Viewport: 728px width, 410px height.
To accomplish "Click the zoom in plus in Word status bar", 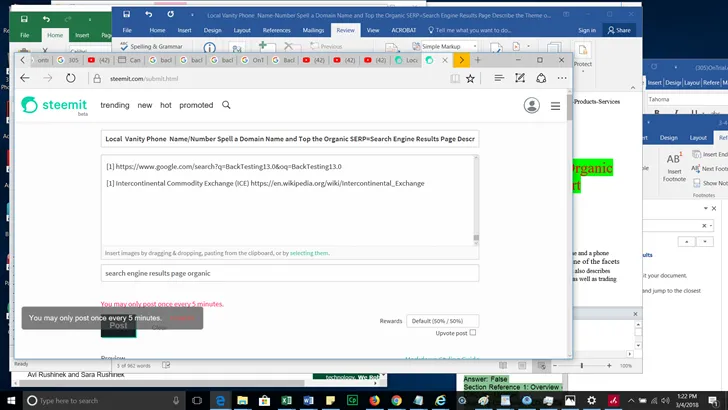I will tap(609, 365).
